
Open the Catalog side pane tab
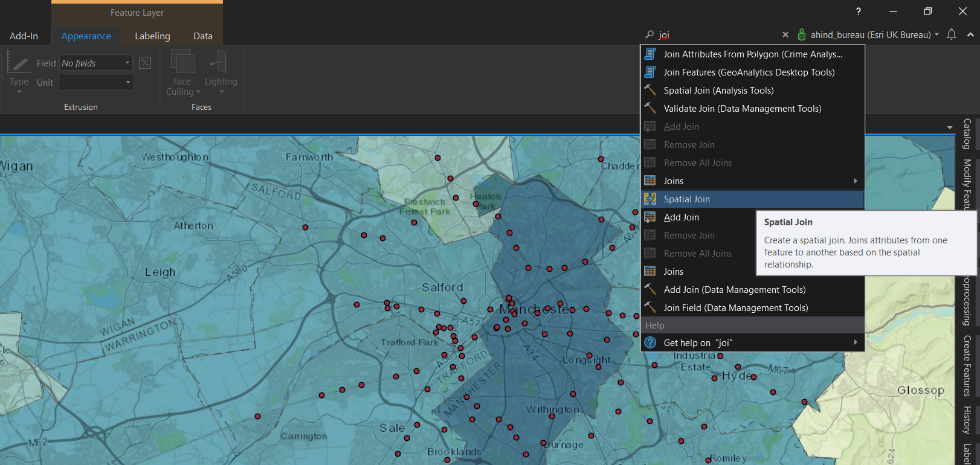(x=967, y=133)
